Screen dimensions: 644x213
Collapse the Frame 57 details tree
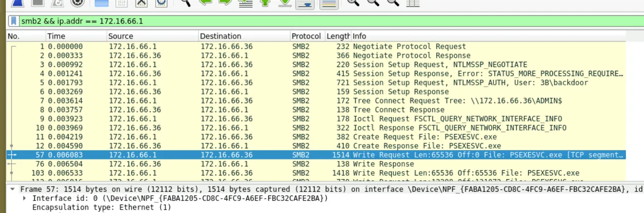12,189
